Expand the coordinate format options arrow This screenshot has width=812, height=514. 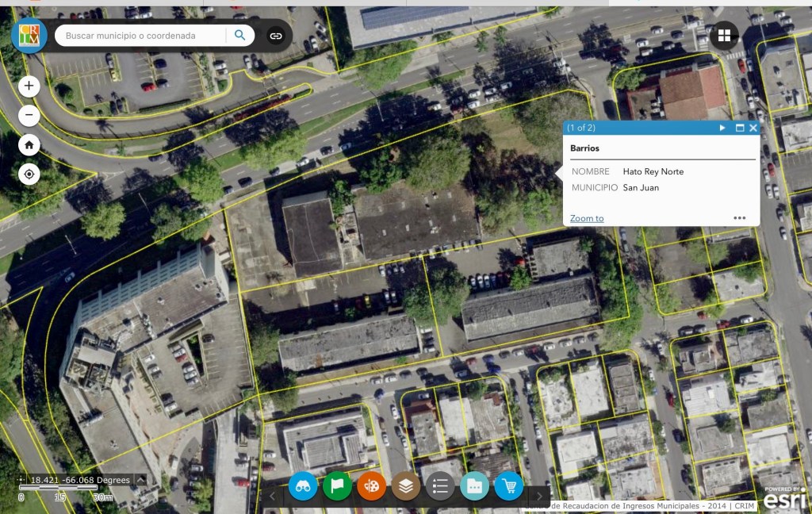click(140, 480)
